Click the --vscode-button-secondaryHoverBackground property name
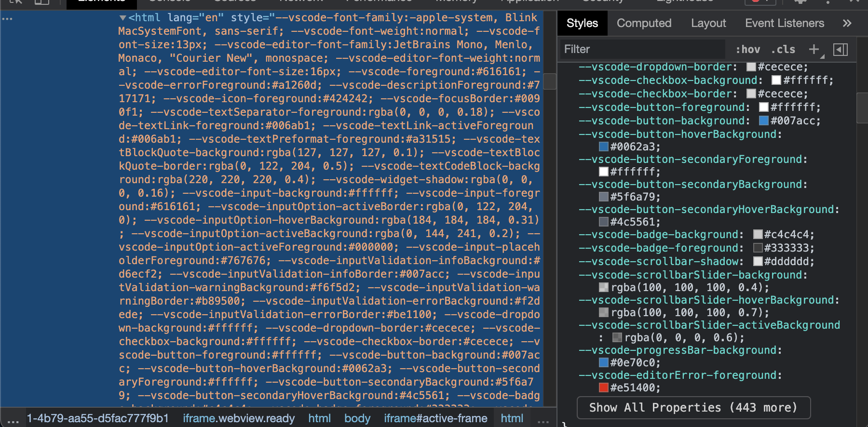The height and width of the screenshot is (427, 868). click(x=706, y=210)
